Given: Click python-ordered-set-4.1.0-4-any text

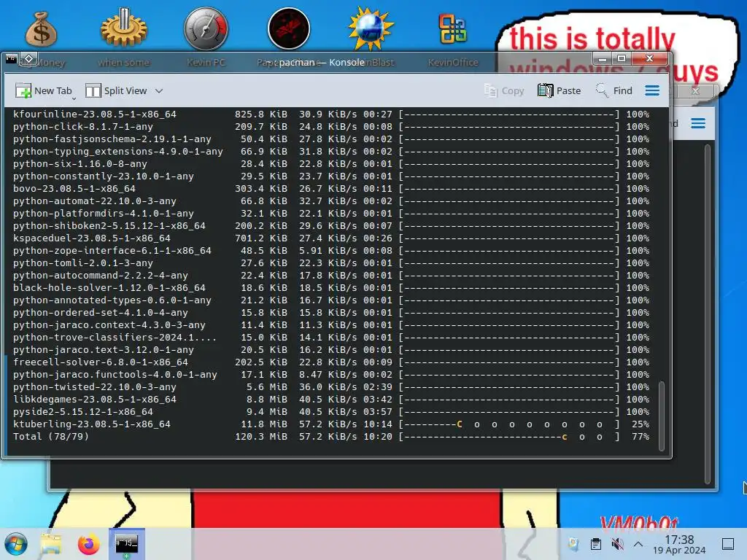Looking at the screenshot, I should coord(101,312).
